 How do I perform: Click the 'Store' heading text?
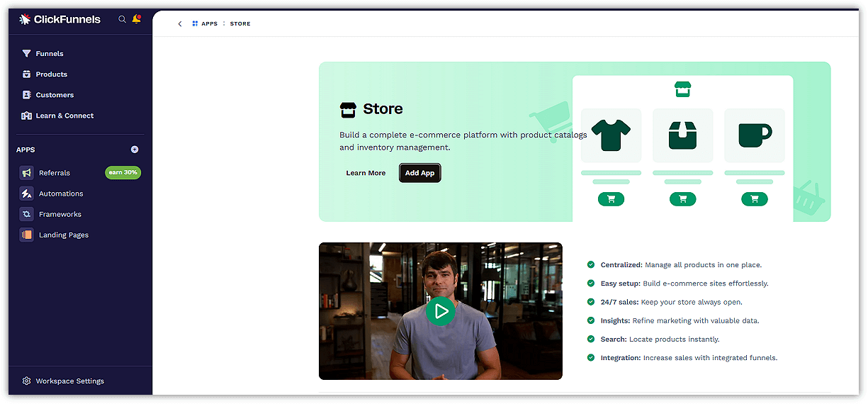pos(383,109)
